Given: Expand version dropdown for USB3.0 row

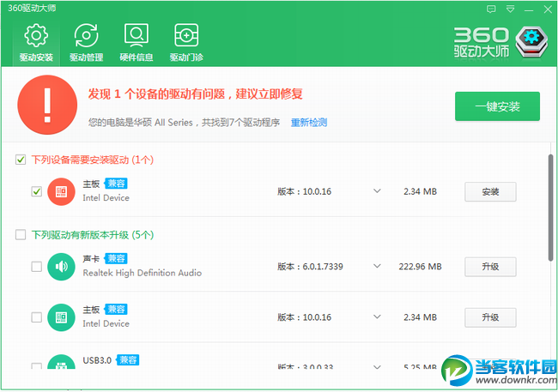Looking at the screenshot, I should [x=377, y=366].
